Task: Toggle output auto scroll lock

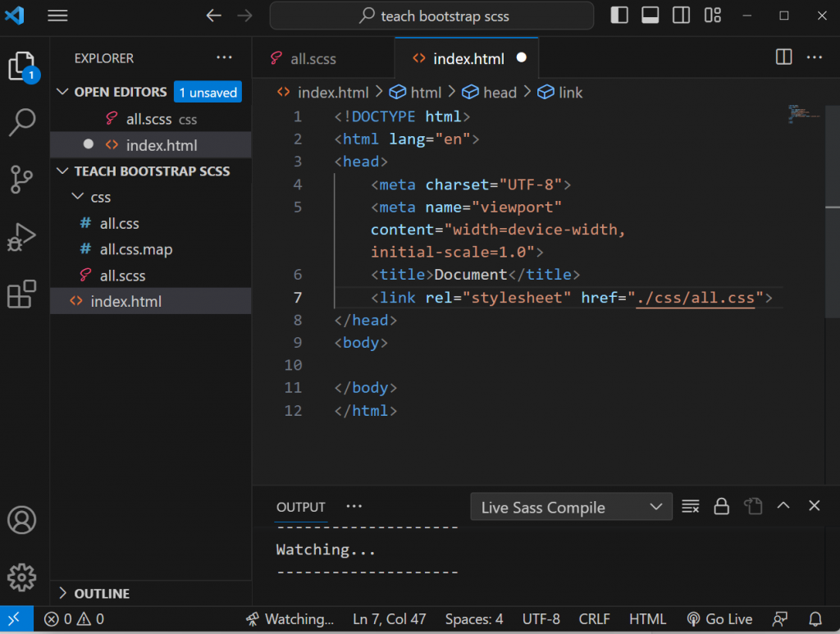Action: (x=722, y=506)
